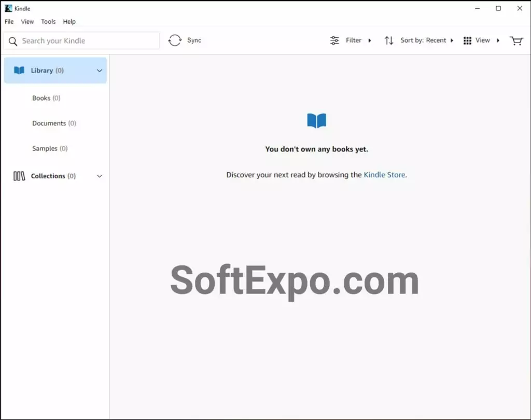The image size is (531, 420).
Task: Click the sort arrows icon
Action: [389, 40]
